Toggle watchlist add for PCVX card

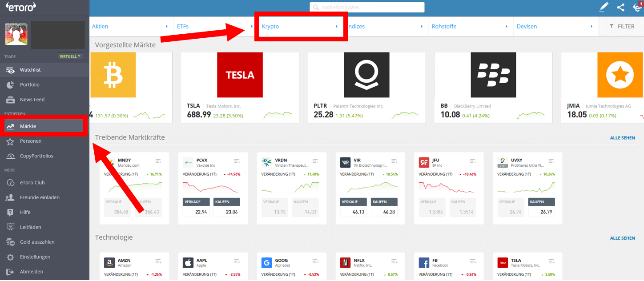tap(237, 161)
